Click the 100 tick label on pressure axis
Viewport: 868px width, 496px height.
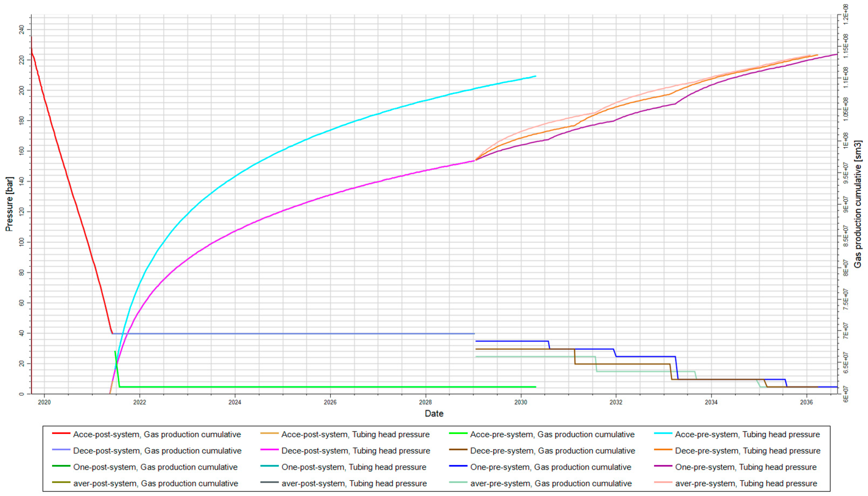tap(22, 242)
